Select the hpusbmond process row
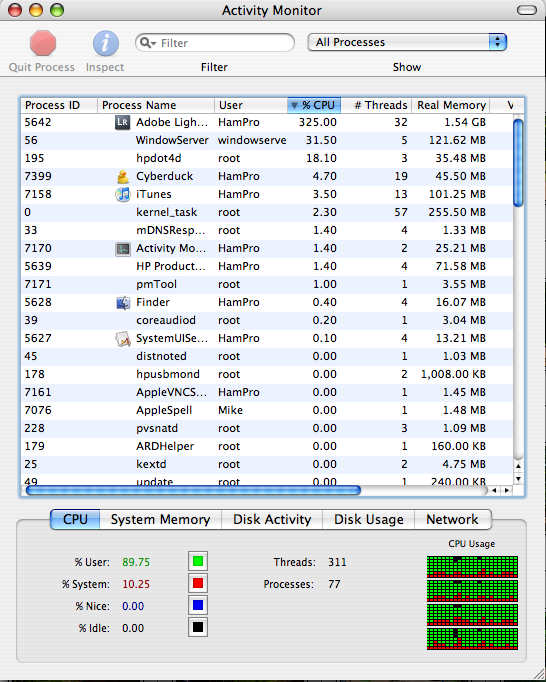 [x=267, y=374]
